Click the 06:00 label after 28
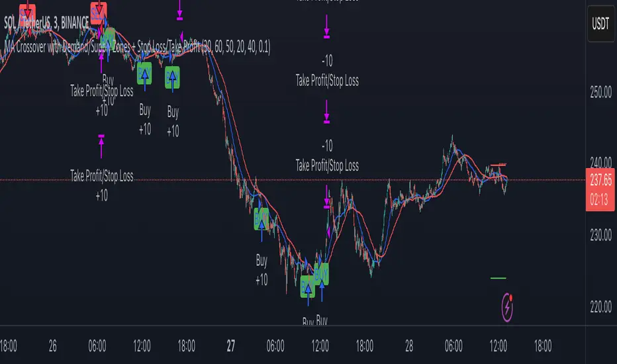 pos(453,346)
